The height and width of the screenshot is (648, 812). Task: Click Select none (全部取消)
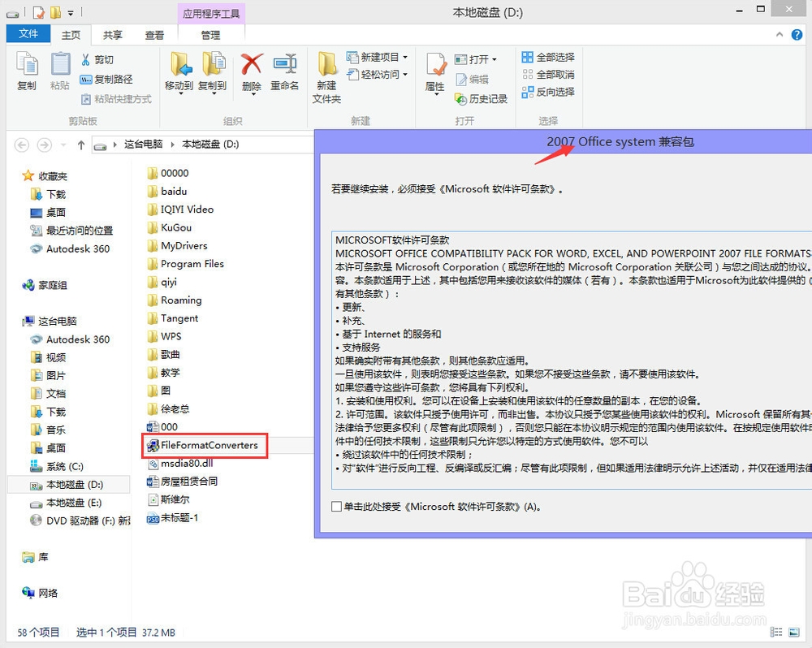click(548, 75)
